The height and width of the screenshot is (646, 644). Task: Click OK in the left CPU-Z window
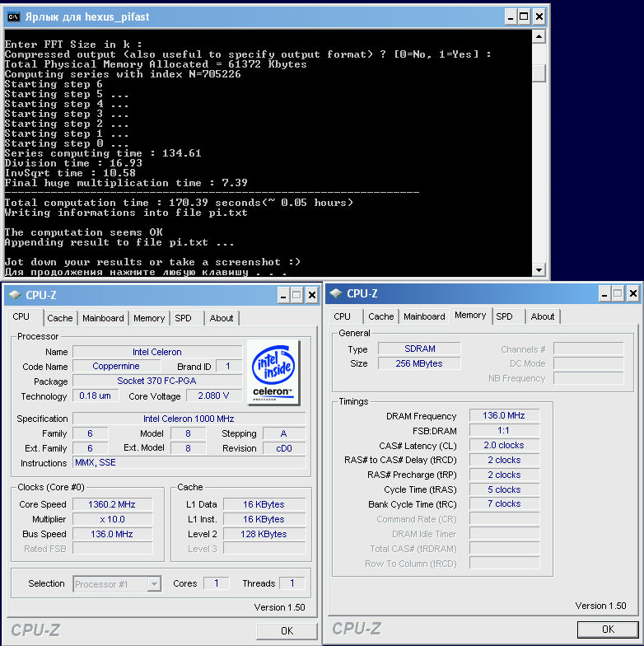pyautogui.click(x=287, y=631)
